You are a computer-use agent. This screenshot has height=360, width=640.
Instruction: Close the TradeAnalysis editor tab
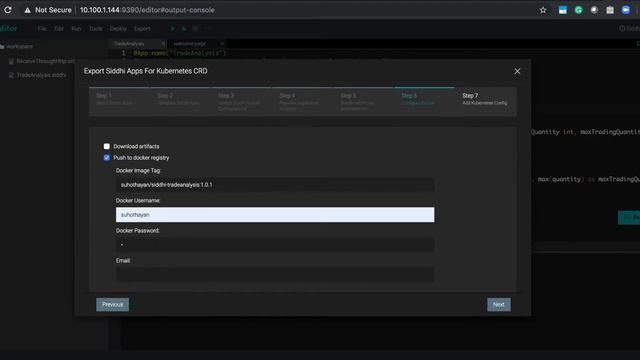click(x=163, y=43)
